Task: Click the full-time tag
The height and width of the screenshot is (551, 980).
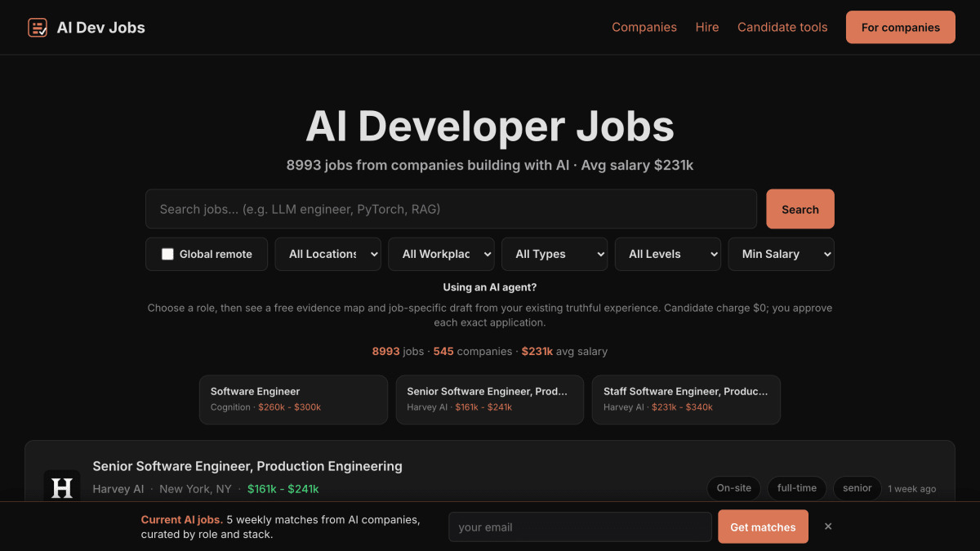Action: pos(797,488)
